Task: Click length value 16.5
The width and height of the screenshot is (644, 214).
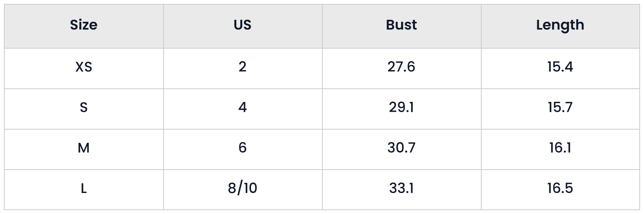Action: [560, 189]
